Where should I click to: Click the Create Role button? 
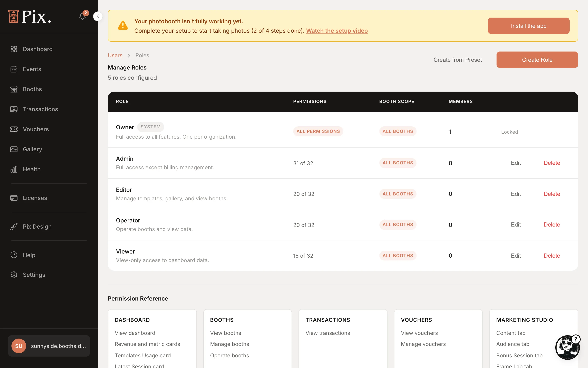[x=537, y=60]
